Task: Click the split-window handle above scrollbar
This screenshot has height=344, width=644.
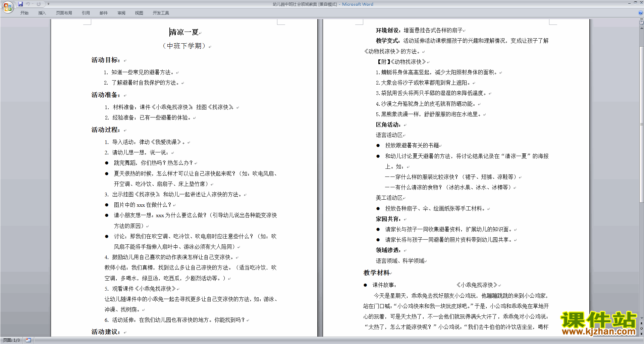Action: 641,19
